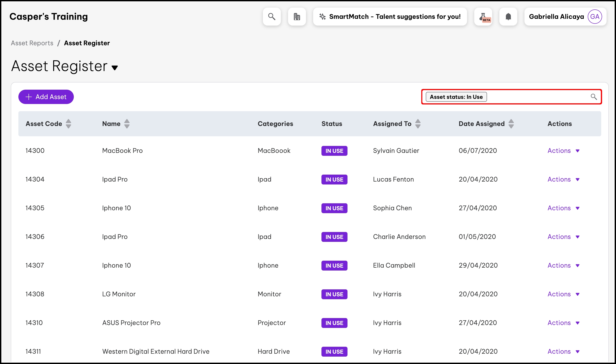The width and height of the screenshot is (616, 364).
Task: Click the Asset status: In Use filter tag
Action: pyautogui.click(x=456, y=97)
